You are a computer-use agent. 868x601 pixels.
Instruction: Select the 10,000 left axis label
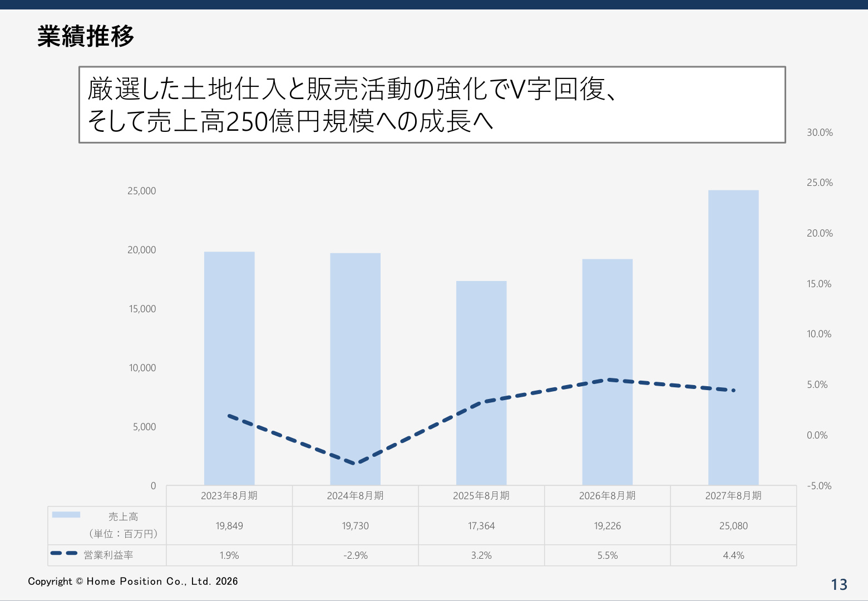[x=142, y=368]
